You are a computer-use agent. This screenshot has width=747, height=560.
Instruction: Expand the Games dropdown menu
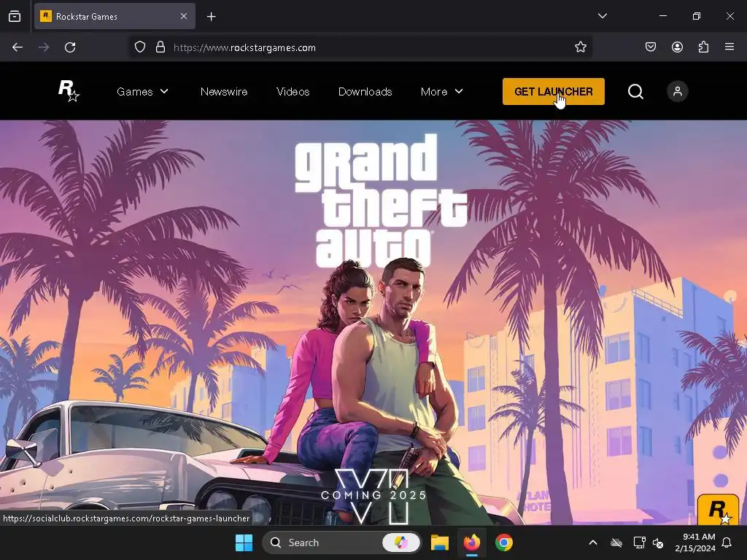pos(142,91)
